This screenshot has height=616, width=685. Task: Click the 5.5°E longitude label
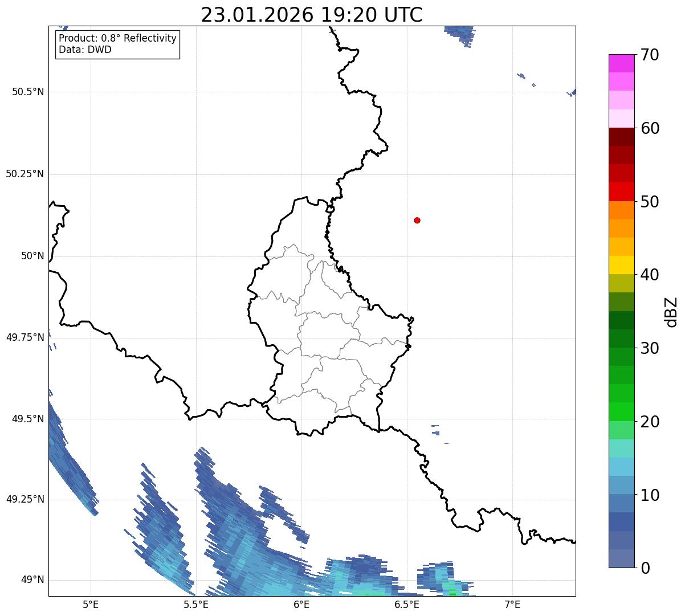tap(196, 605)
